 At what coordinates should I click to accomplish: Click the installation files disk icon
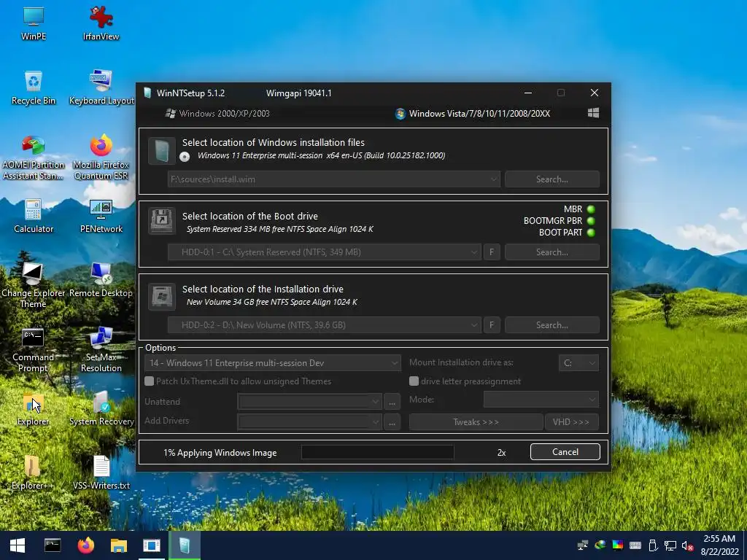(x=161, y=151)
